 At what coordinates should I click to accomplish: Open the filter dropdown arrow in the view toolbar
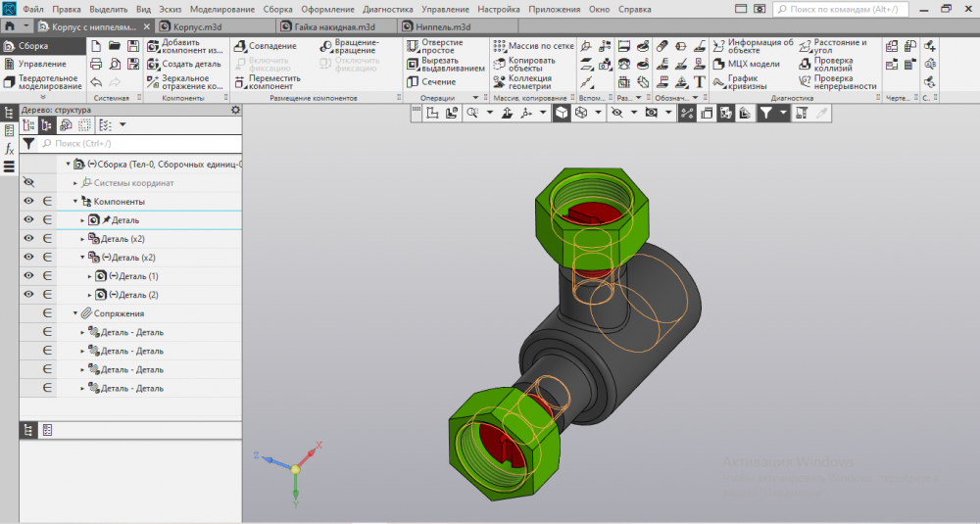(783, 114)
